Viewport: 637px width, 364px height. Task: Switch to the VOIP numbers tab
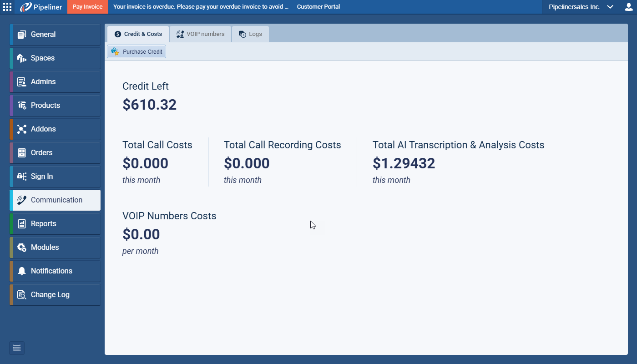(x=200, y=34)
